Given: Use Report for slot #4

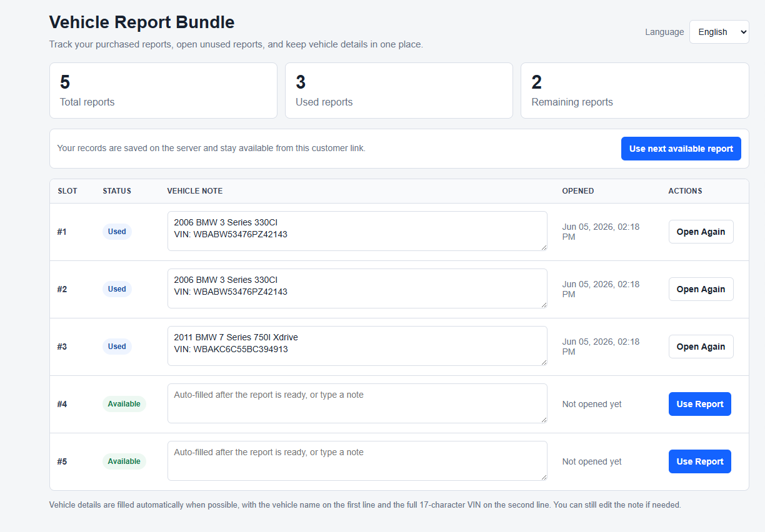Looking at the screenshot, I should point(699,404).
